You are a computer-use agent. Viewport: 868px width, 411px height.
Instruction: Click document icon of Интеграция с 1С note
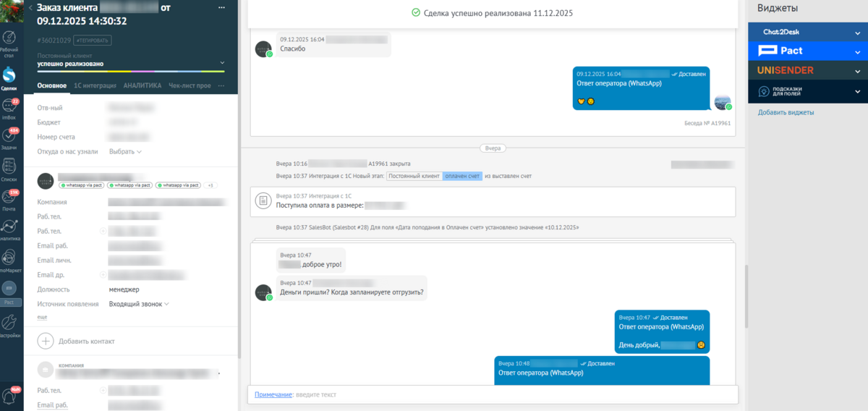click(264, 200)
